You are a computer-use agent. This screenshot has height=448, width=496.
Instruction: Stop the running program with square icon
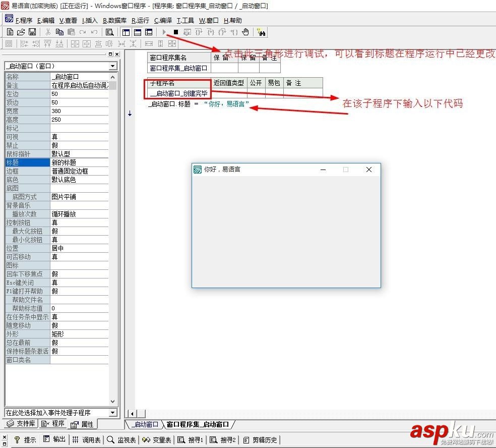click(176, 32)
